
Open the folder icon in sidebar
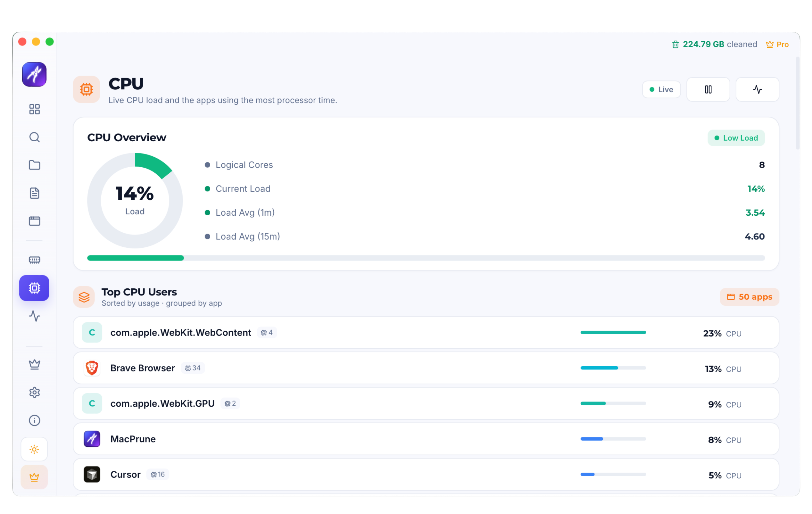(34, 165)
